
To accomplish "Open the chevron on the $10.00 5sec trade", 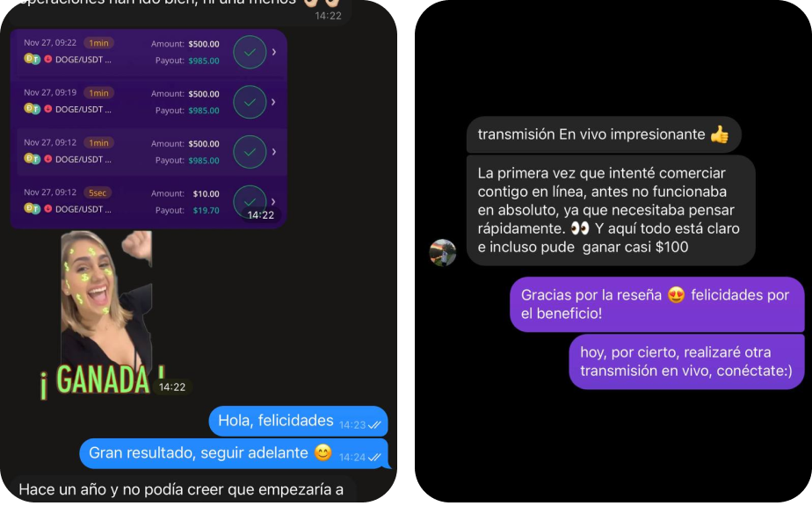I will tap(274, 201).
